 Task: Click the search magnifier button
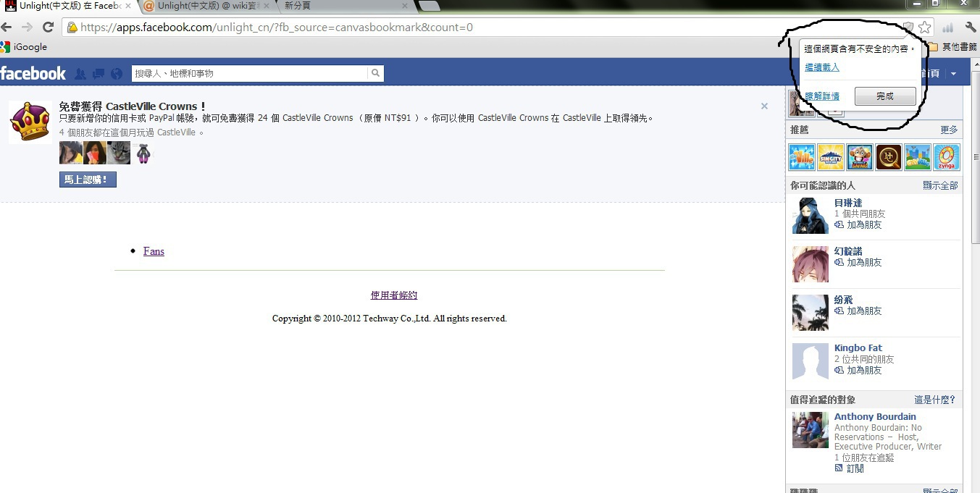point(375,73)
